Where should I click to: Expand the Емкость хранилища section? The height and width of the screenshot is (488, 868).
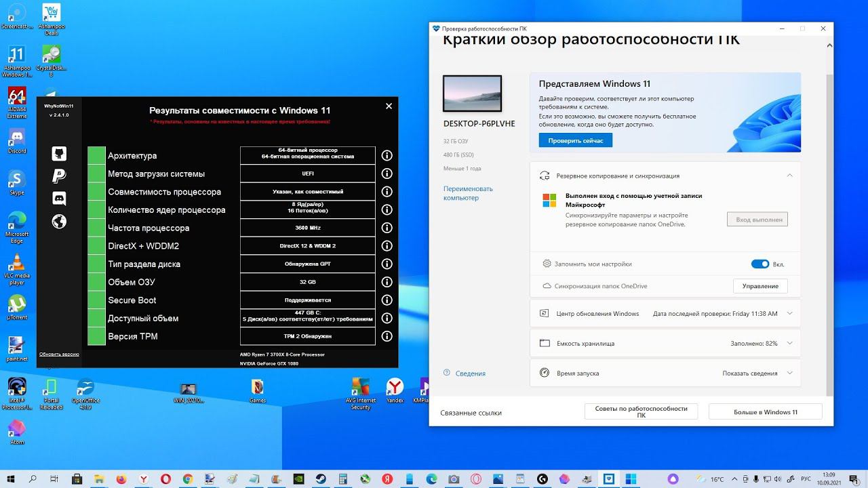click(789, 343)
